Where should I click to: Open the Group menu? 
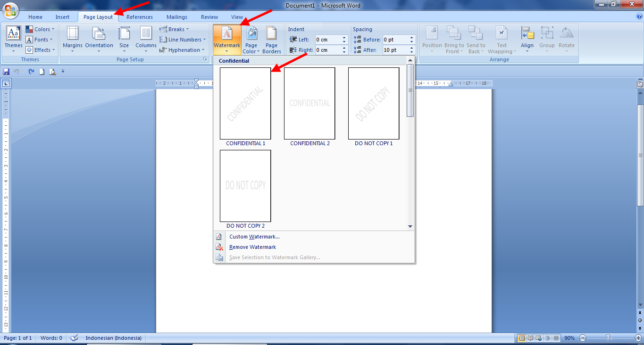pyautogui.click(x=547, y=40)
